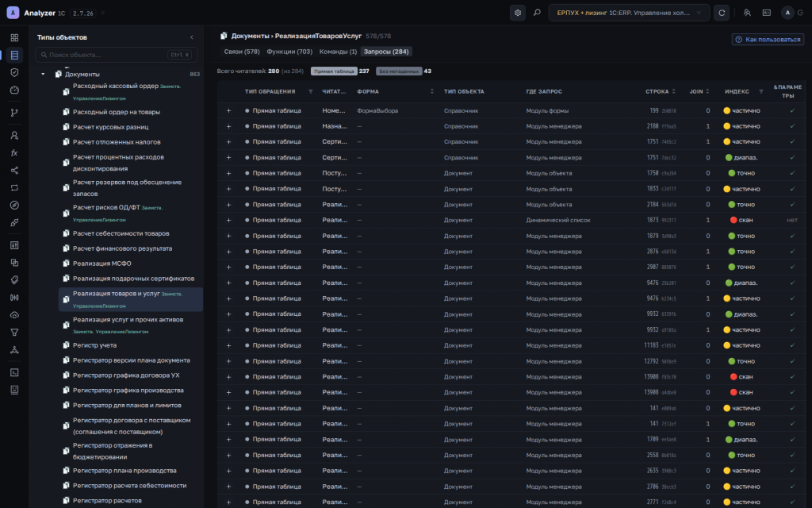Open filter on 'Индекс' column
The height and width of the screenshot is (508, 812).
(760, 92)
